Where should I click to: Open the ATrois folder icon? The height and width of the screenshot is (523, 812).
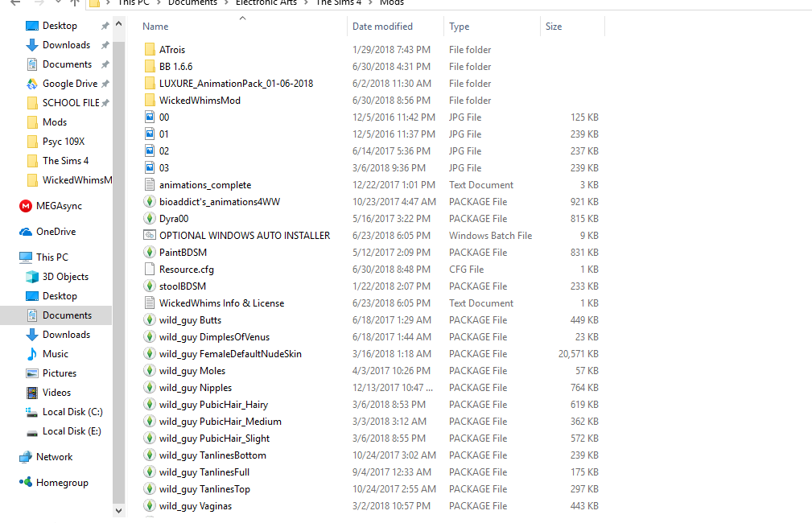[x=150, y=50]
